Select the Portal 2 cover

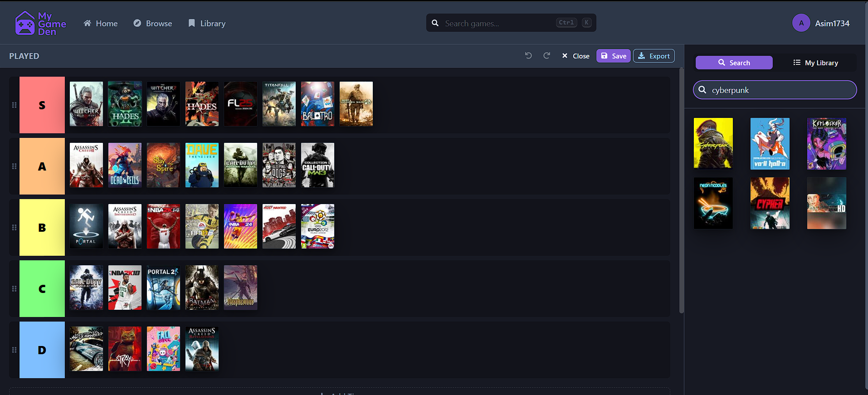pos(163,288)
